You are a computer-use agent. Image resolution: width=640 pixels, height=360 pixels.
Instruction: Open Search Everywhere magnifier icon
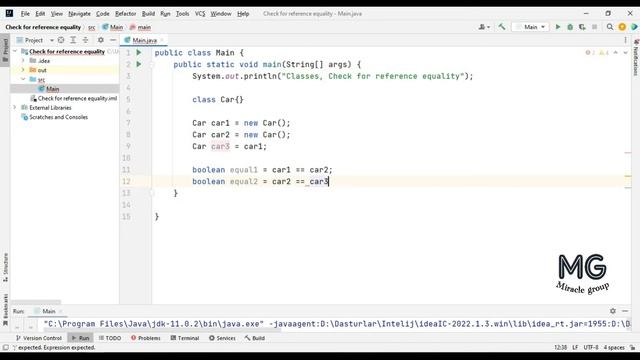click(x=610, y=27)
